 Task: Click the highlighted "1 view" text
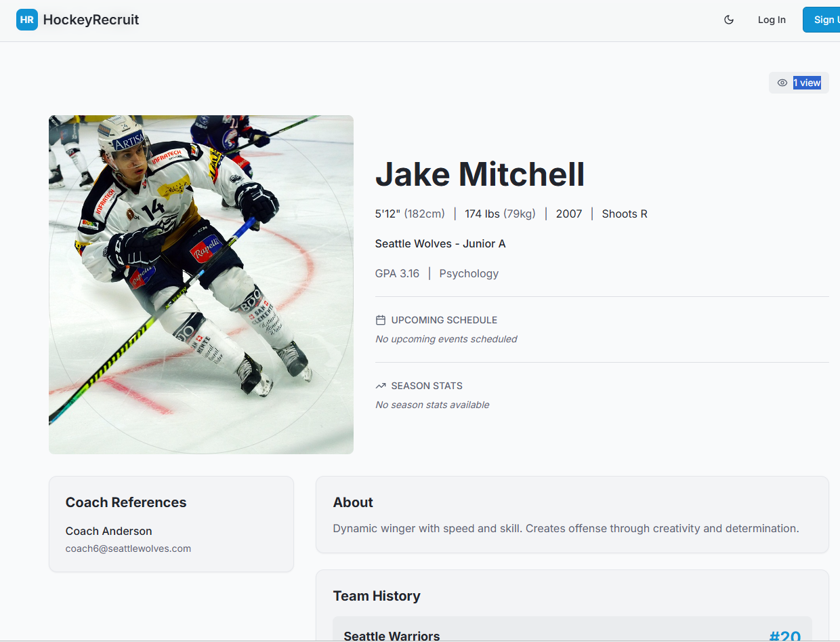807,83
